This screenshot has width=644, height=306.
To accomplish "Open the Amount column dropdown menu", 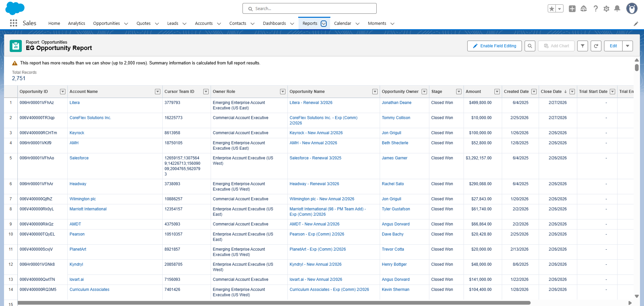I will (x=497, y=92).
